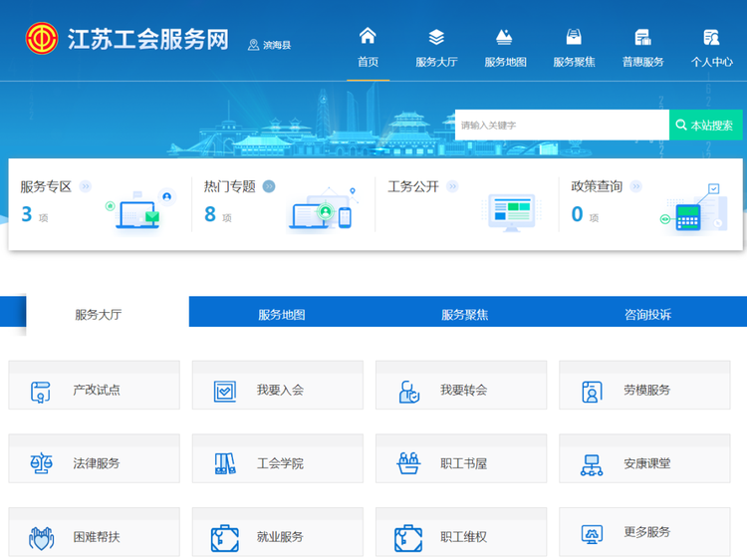747x560 pixels.
Task: Click the 就业服务 briefcase icon
Action: click(x=225, y=538)
